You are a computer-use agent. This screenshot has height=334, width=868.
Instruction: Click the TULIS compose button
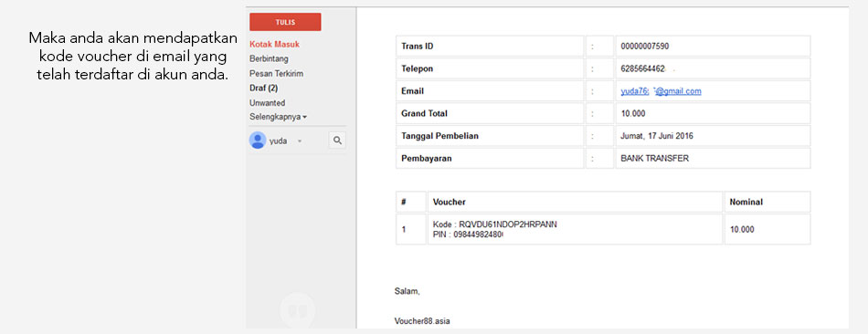285,22
